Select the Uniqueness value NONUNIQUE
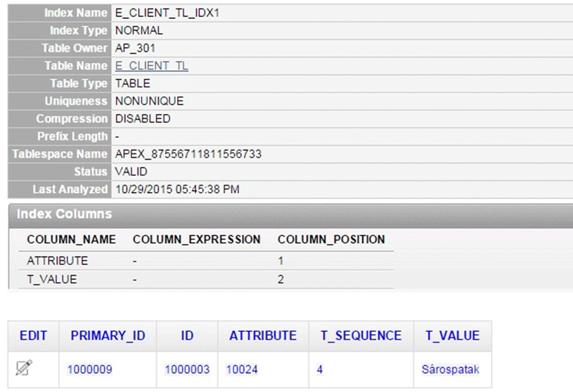573x392 pixels. (150, 101)
